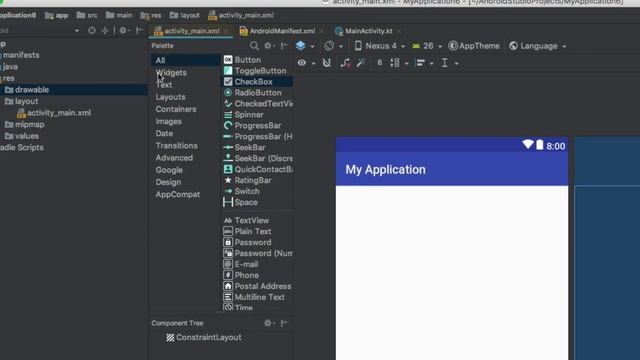The height and width of the screenshot is (360, 640).
Task: Select values folder in project tree
Action: point(22,136)
